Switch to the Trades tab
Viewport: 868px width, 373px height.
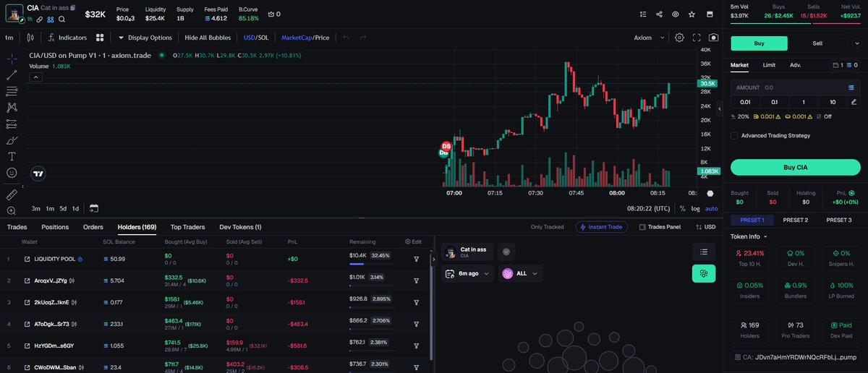point(17,227)
